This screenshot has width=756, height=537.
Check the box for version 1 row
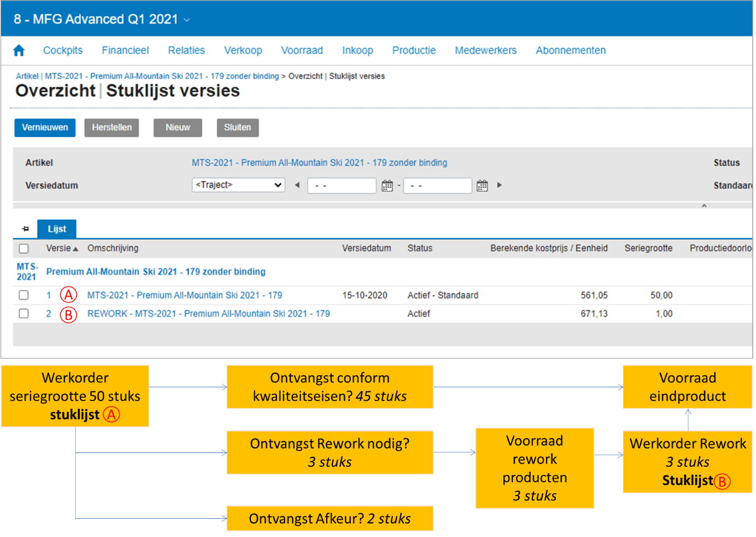[x=24, y=295]
